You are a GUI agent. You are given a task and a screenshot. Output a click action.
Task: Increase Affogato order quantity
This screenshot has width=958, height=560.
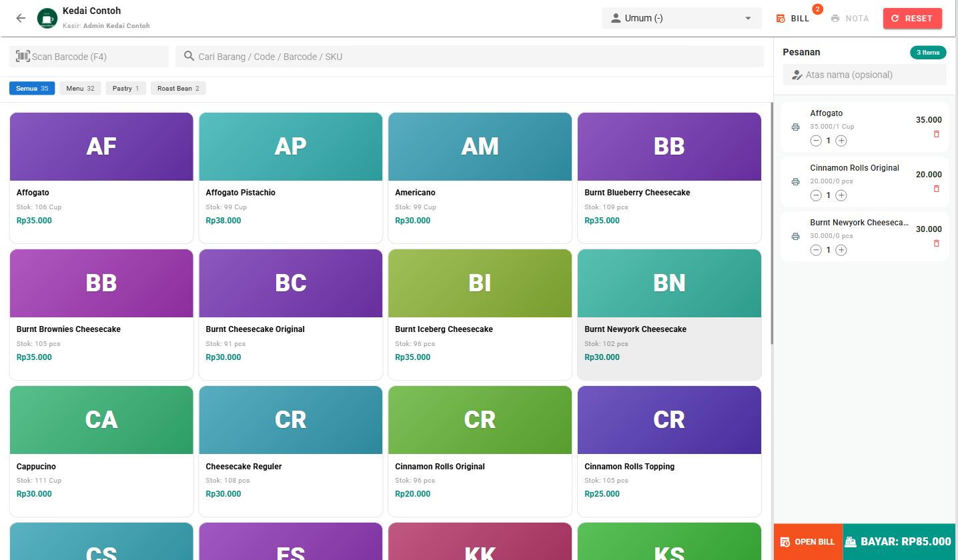[841, 141]
